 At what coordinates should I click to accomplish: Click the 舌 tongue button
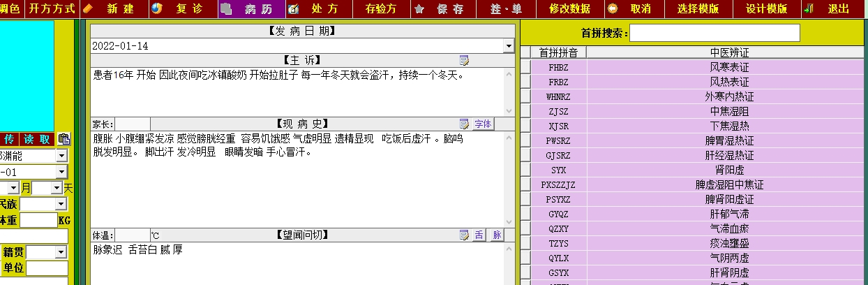tap(479, 235)
